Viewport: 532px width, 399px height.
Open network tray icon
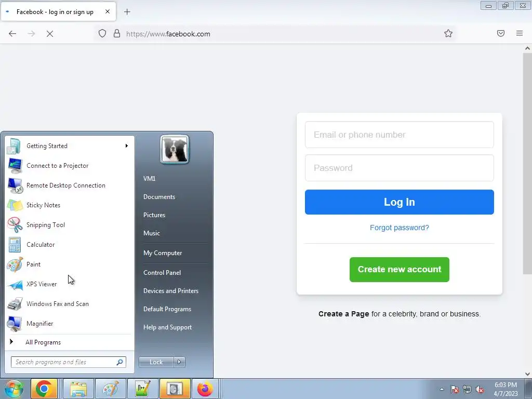467,389
